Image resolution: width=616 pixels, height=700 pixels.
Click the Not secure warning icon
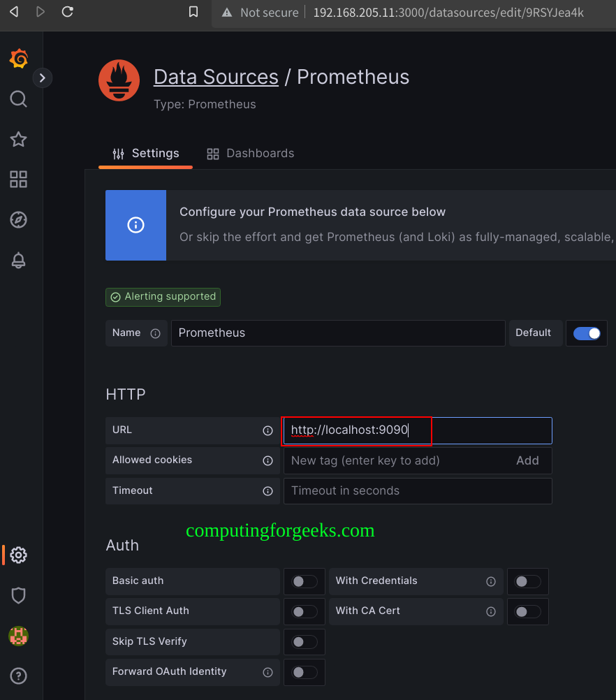227,13
